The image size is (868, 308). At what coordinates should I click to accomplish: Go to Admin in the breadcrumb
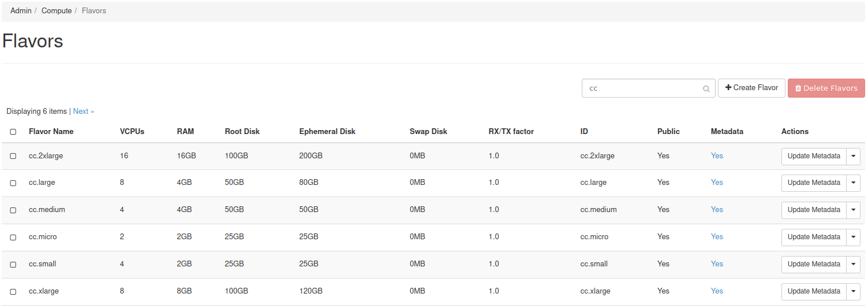(21, 11)
